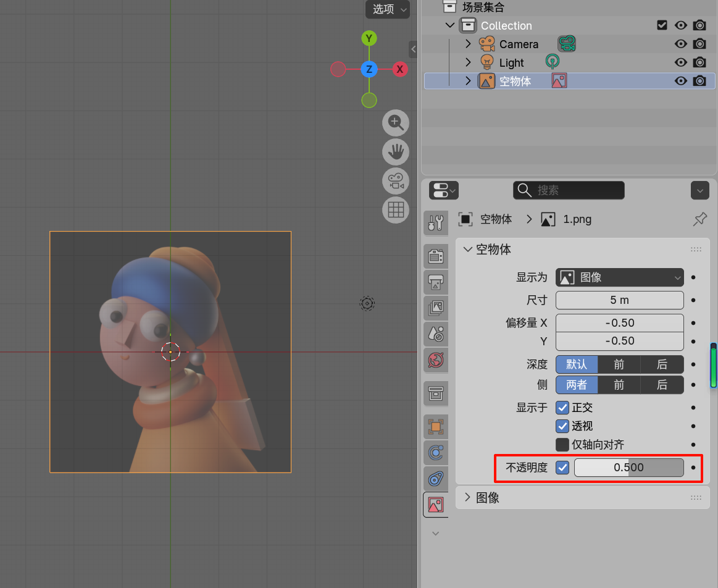The width and height of the screenshot is (718, 588).
Task: Expand the 图像 panel
Action: (467, 497)
